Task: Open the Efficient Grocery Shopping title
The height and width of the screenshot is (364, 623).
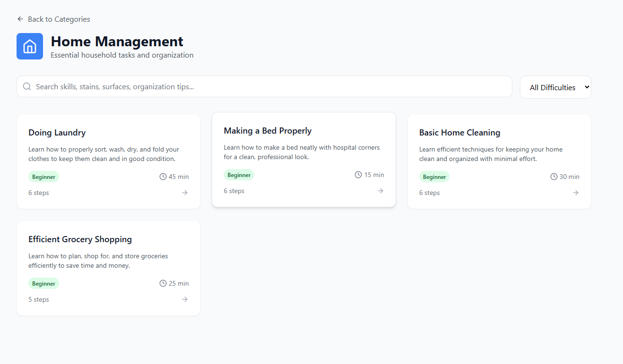Action: (80, 239)
